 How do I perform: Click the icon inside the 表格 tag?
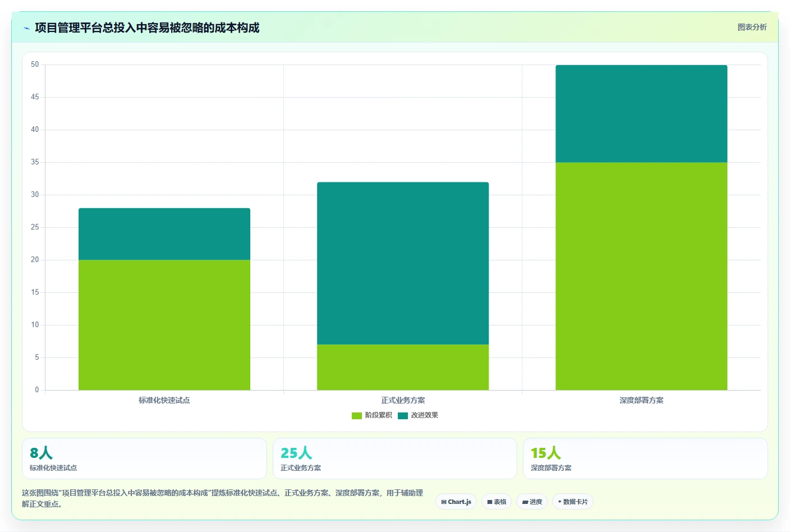click(x=489, y=502)
